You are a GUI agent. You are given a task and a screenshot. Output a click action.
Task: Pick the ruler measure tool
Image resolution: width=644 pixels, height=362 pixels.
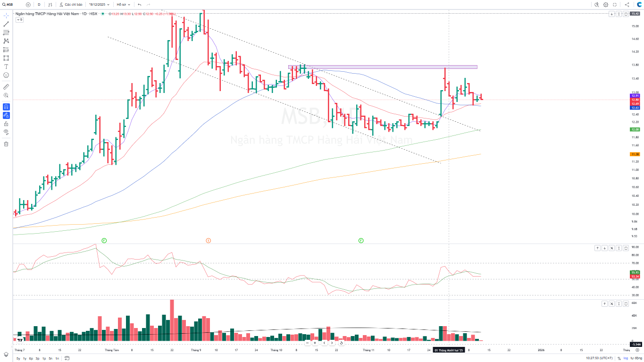(x=6, y=87)
